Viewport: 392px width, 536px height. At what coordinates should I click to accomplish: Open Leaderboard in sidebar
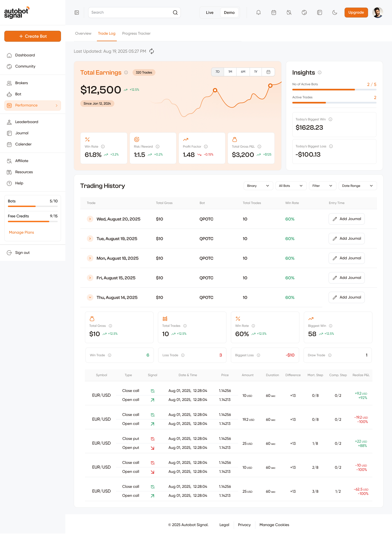pos(33,122)
